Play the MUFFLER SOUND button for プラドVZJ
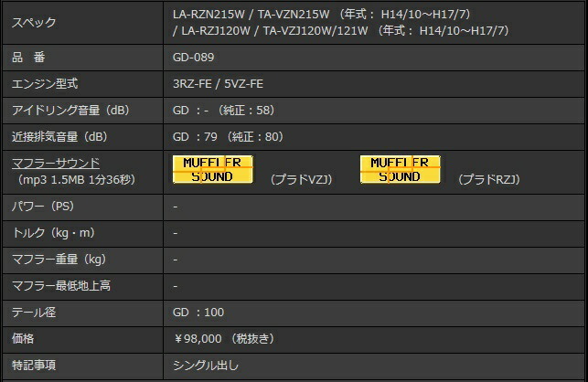The height and width of the screenshot is (382, 588). (213, 169)
